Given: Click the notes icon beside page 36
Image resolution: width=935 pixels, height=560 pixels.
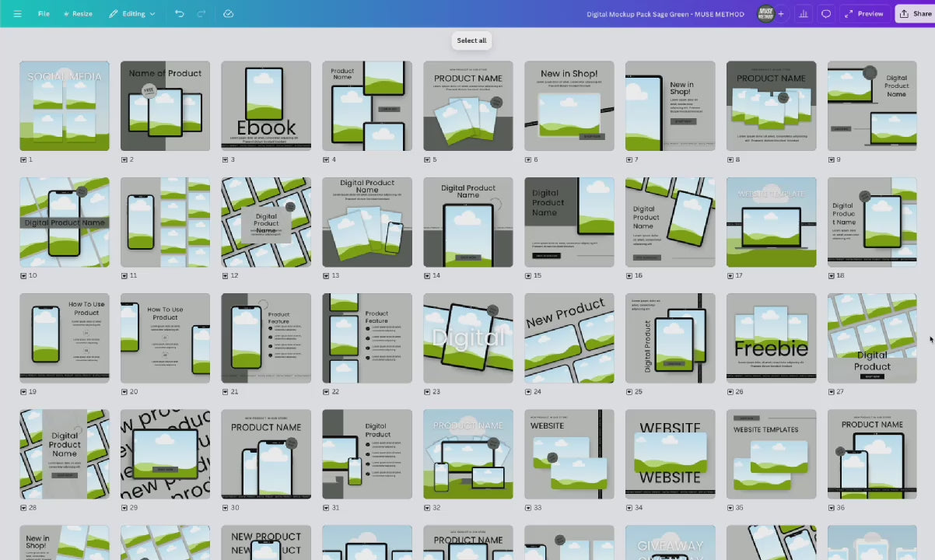Looking at the screenshot, I should (832, 508).
